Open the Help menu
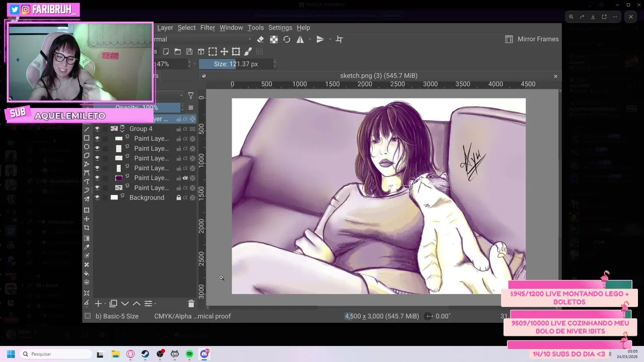 point(303,28)
